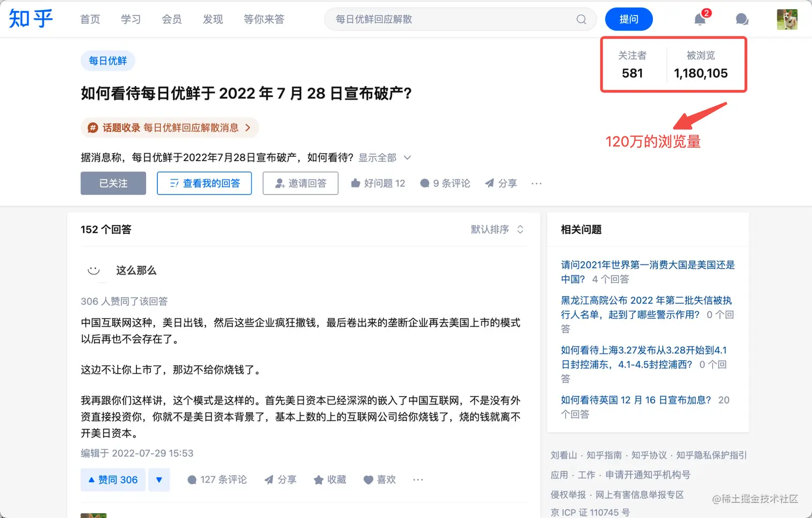The width and height of the screenshot is (812, 518).
Task: Click 邀请回答 button
Action: 300,183
